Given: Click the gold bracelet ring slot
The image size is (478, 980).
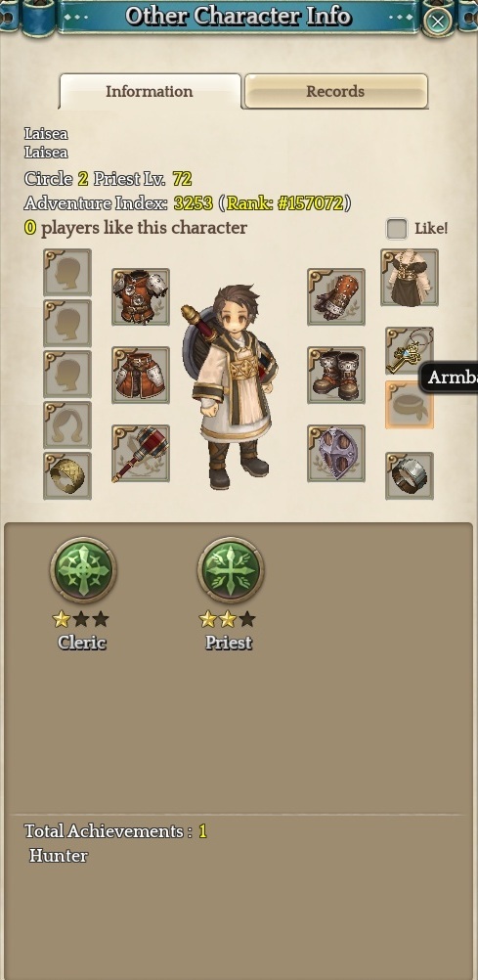Looking at the screenshot, I should (x=67, y=475).
